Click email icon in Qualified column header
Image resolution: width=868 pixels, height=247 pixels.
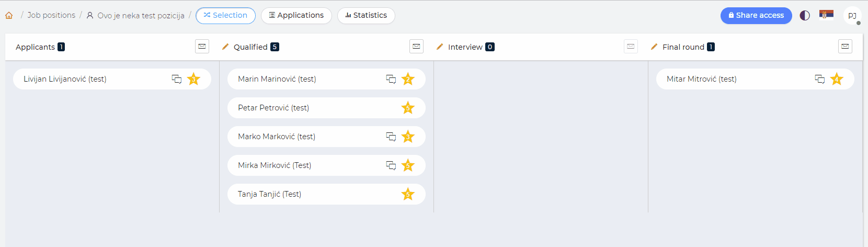(416, 47)
